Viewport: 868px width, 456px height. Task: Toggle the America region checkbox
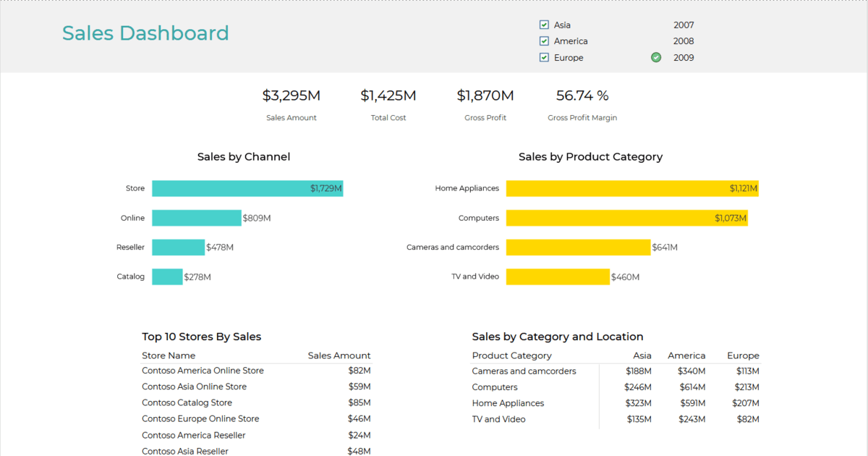(x=544, y=41)
